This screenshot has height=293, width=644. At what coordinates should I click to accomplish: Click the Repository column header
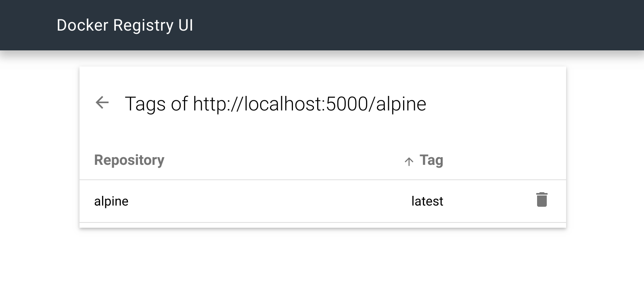point(129,160)
